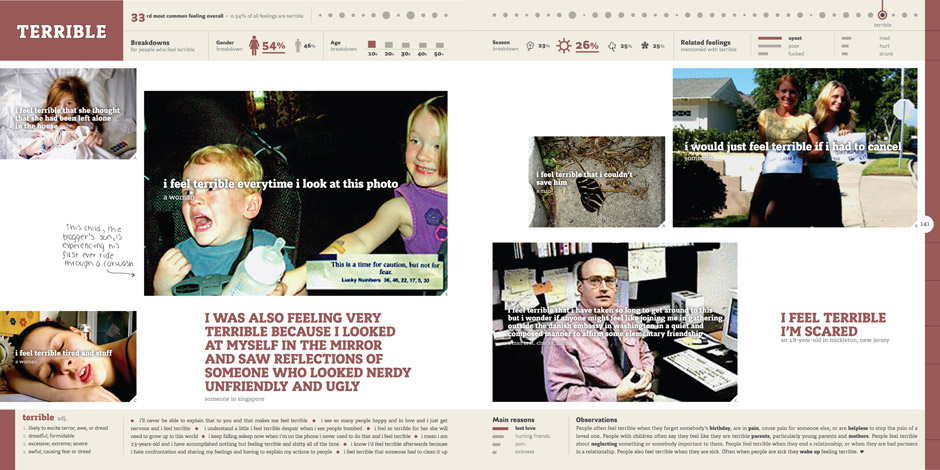Click 'an 18-year-old in mickleton, new jersey' caption
The width and height of the screenshot is (940, 470).
pos(834,341)
